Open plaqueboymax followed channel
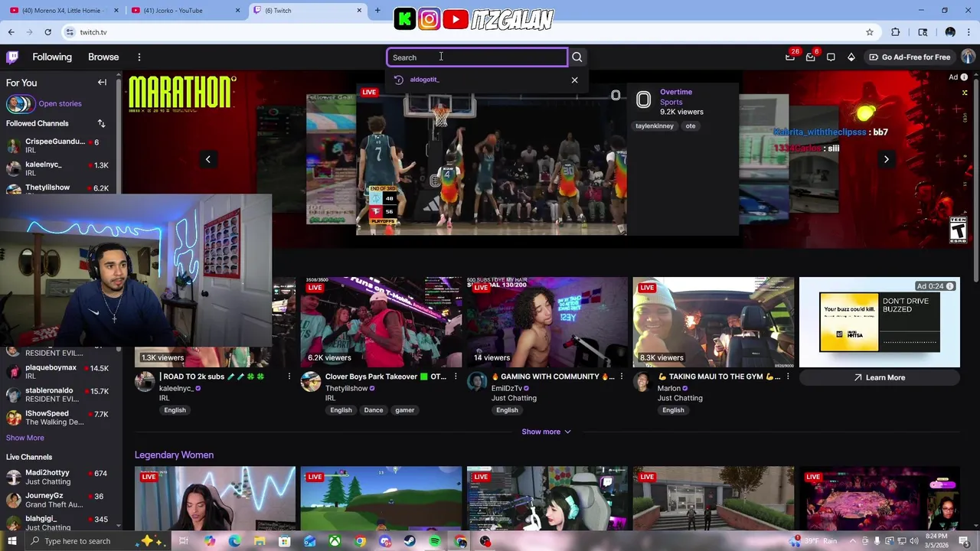980x551 pixels. click(x=60, y=371)
